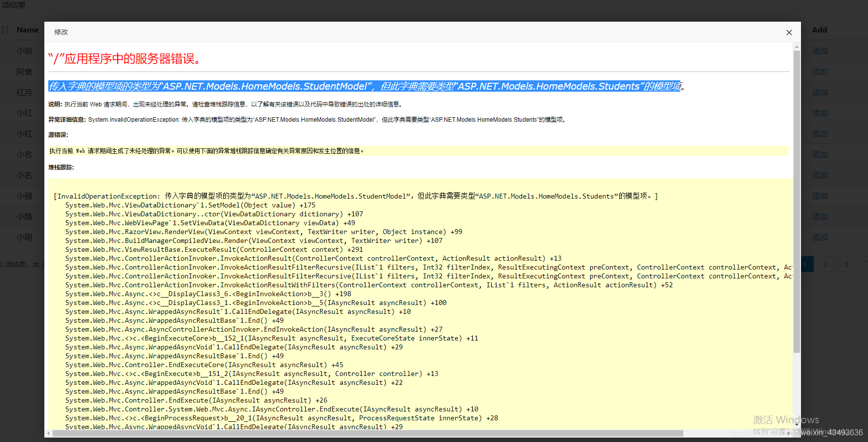This screenshot has height=442, width=868.
Task: Click the vertical scrollbar down arrow
Action: click(x=797, y=424)
